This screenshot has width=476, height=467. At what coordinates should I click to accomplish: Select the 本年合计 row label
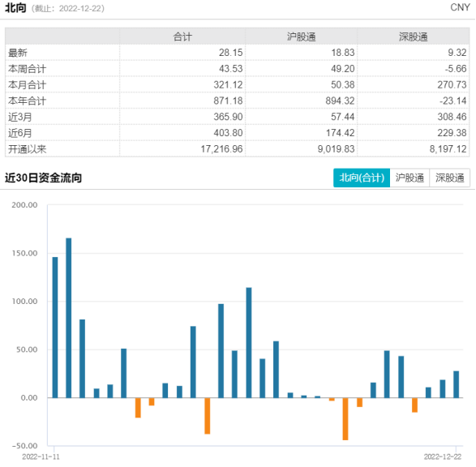[27, 101]
